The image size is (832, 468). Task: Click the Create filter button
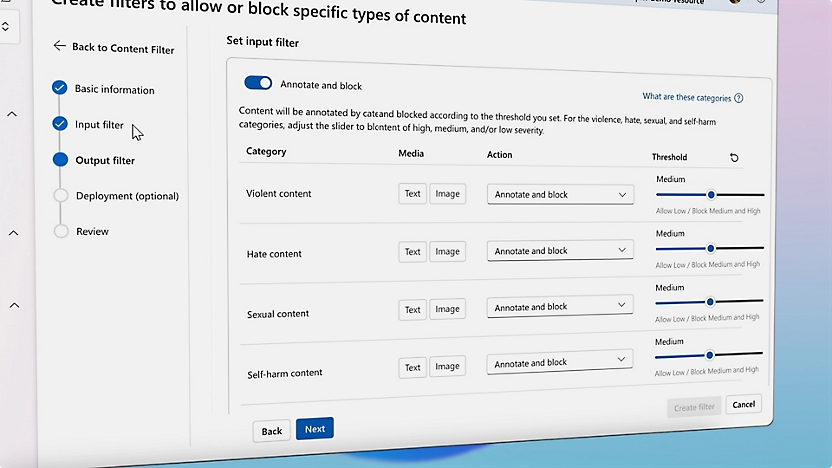694,407
